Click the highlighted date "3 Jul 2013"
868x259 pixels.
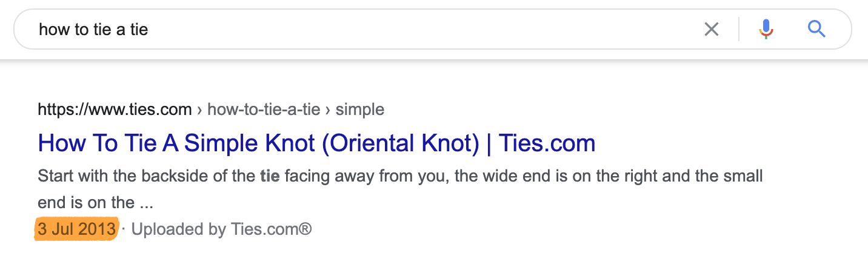pos(76,229)
